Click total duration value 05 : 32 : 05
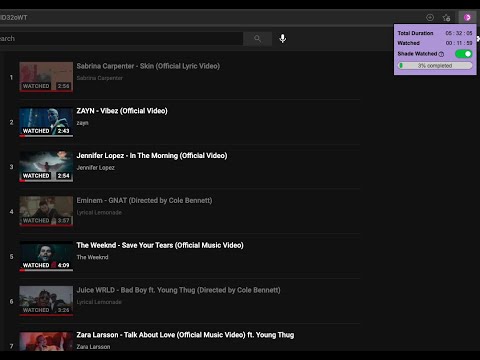 point(459,33)
